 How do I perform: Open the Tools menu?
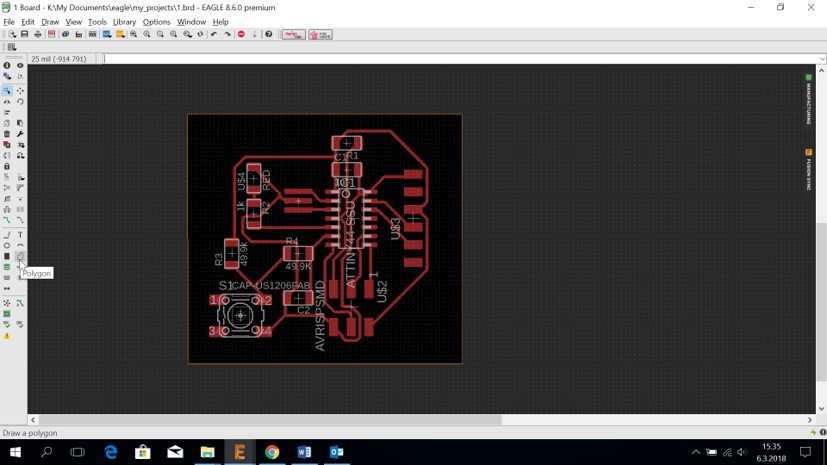pyautogui.click(x=97, y=22)
